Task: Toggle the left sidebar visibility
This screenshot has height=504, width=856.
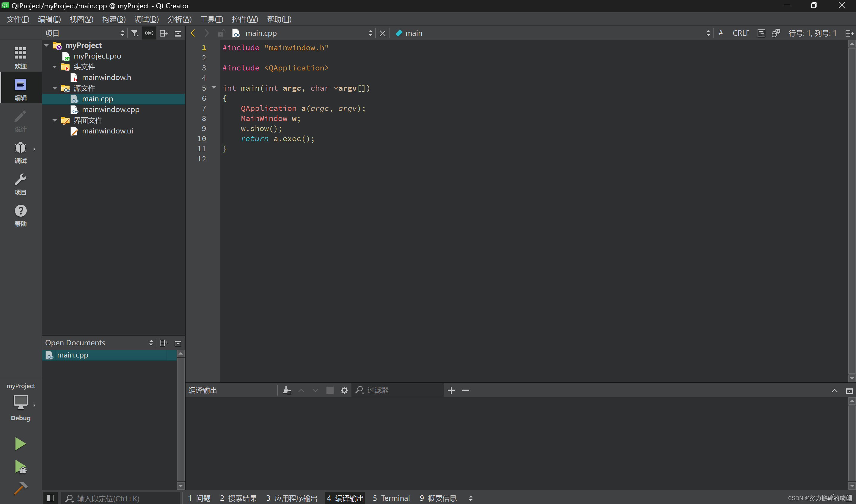Action: point(50,498)
